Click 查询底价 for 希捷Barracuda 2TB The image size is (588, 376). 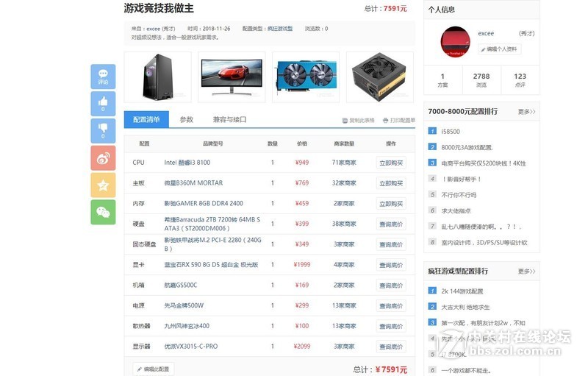(x=391, y=224)
